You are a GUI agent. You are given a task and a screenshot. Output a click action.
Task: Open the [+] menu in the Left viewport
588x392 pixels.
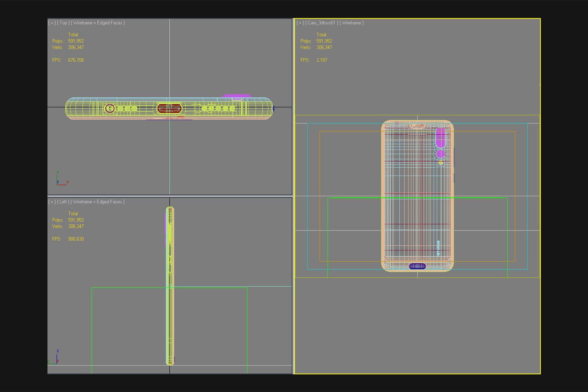pyautogui.click(x=52, y=202)
